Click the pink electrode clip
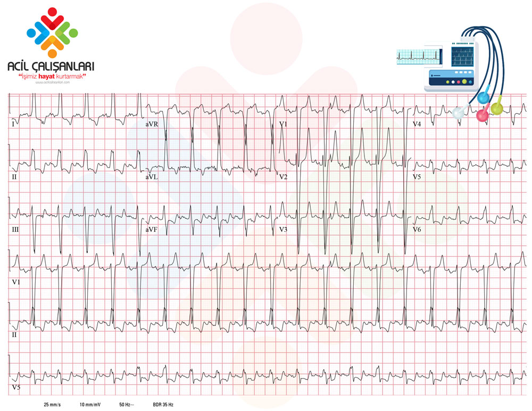Viewport: 532px width, 411px height. point(484,115)
